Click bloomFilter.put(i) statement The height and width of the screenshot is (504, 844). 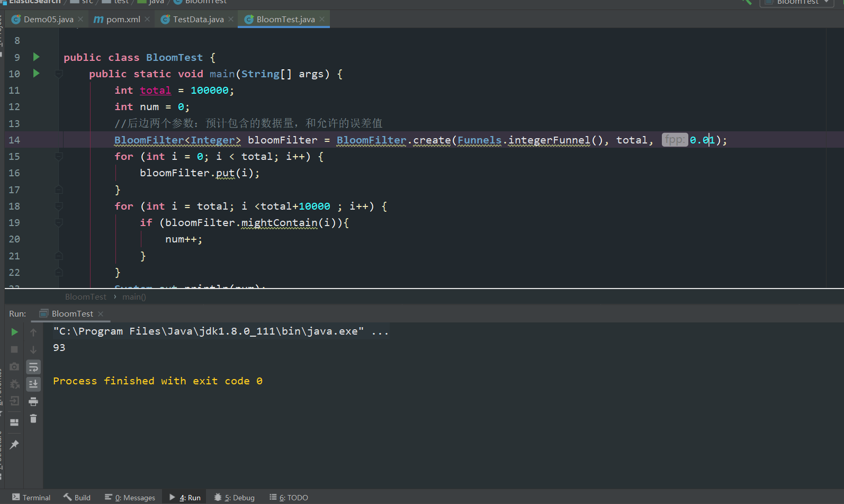coord(200,173)
